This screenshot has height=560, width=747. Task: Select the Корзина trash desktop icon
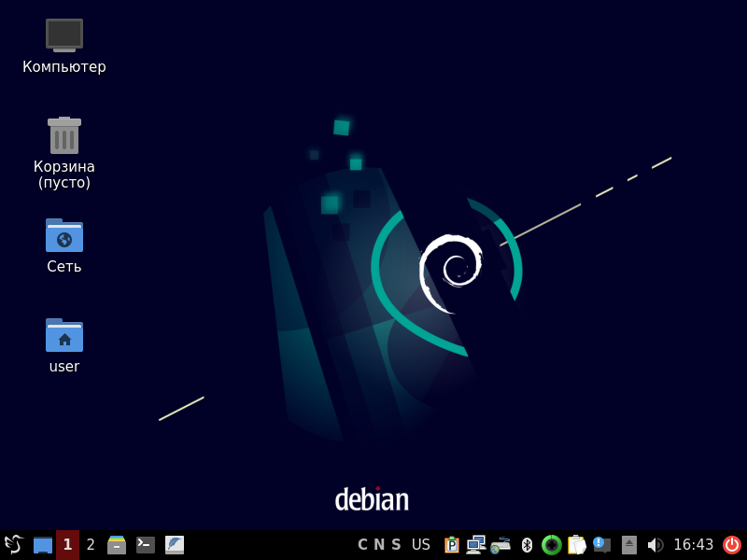point(64,135)
